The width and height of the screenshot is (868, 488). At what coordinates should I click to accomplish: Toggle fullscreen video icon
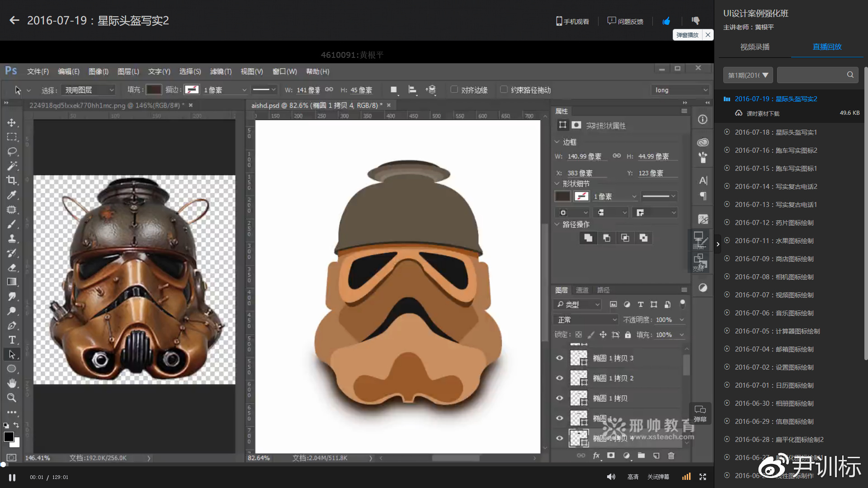[x=703, y=477]
